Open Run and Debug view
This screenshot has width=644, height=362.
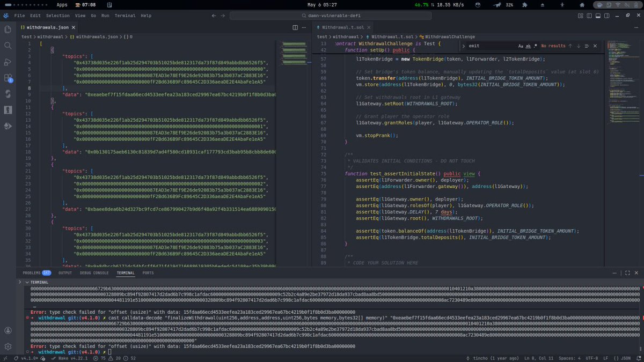(x=8, y=62)
